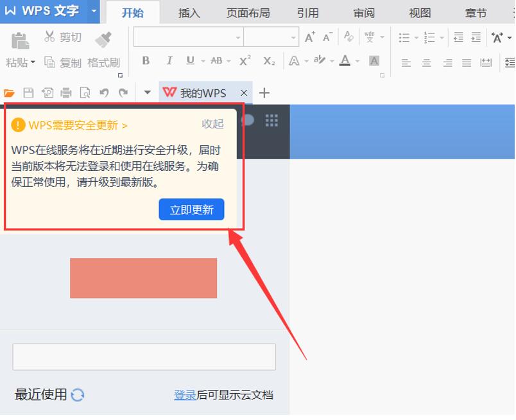This screenshot has height=420, width=516.
Task: Expand the bullet list style arrow
Action: pyautogui.click(x=417, y=37)
